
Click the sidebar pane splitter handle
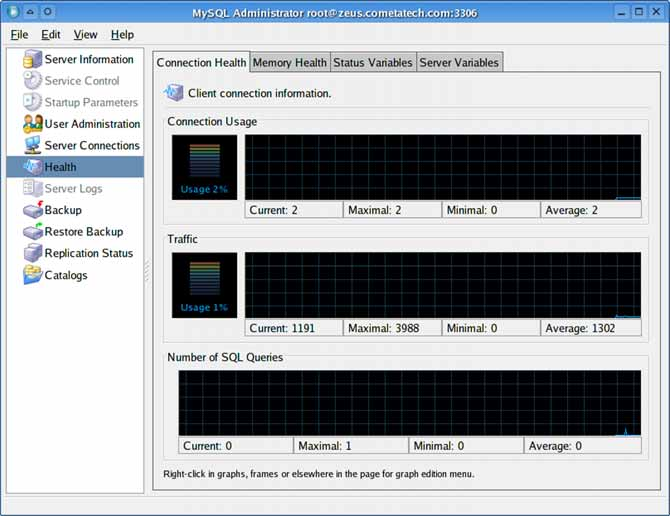[148, 270]
